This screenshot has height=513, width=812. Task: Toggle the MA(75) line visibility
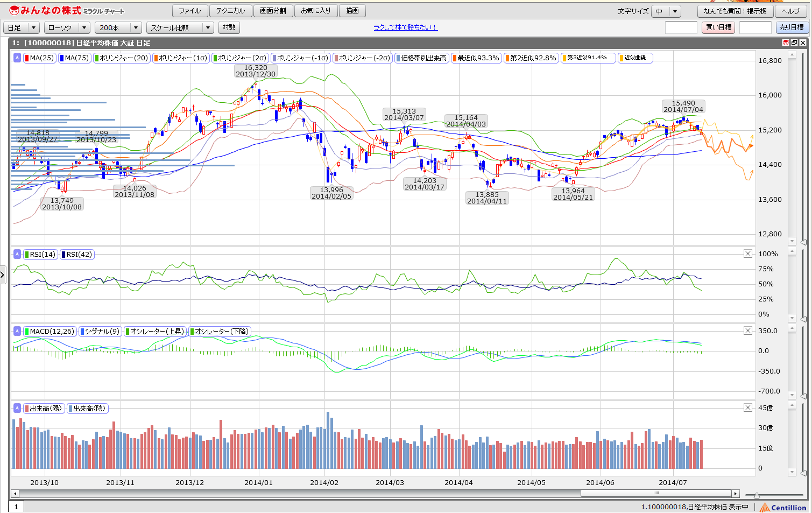tap(75, 58)
